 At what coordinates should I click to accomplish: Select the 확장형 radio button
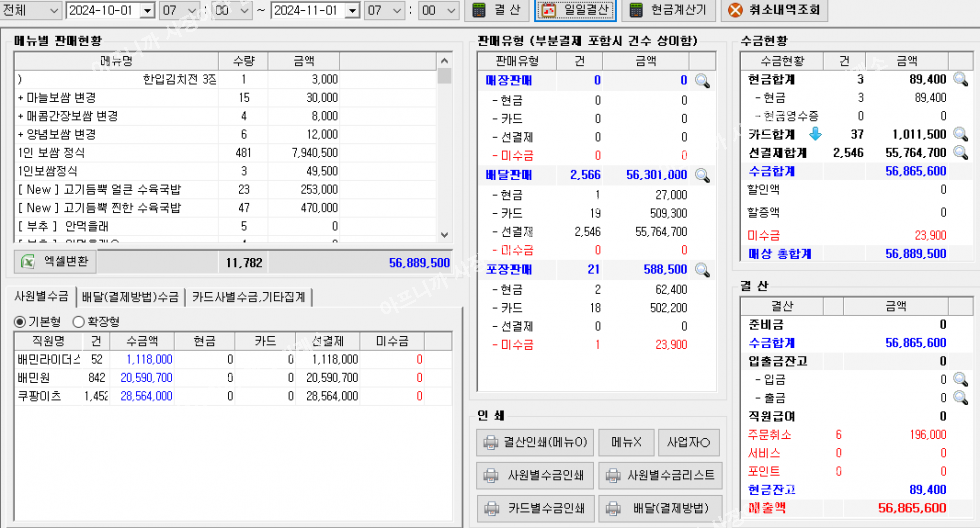pyautogui.click(x=81, y=322)
